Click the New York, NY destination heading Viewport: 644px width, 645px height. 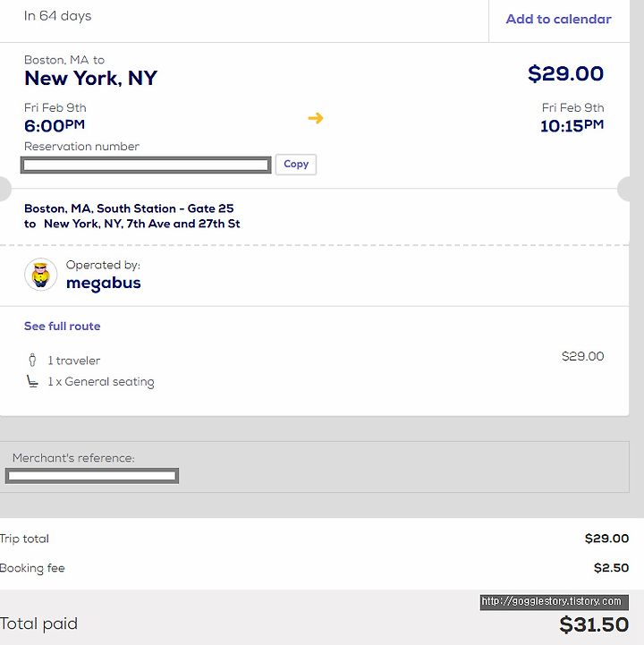[91, 78]
